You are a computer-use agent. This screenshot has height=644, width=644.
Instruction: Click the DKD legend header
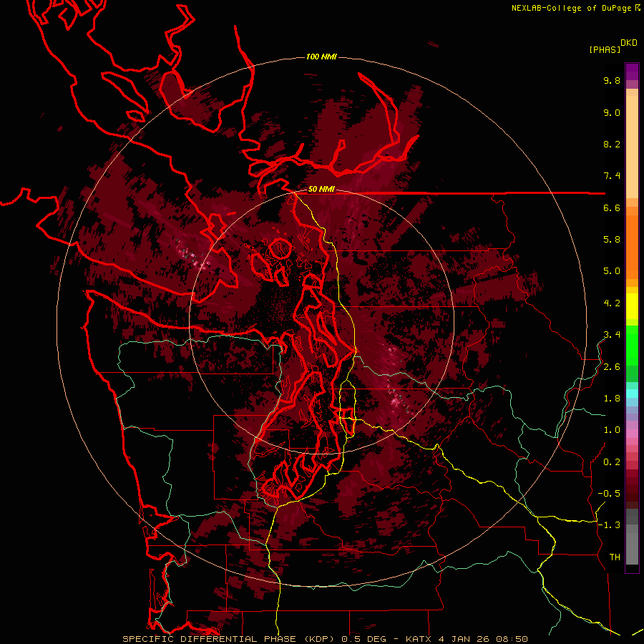(x=629, y=42)
